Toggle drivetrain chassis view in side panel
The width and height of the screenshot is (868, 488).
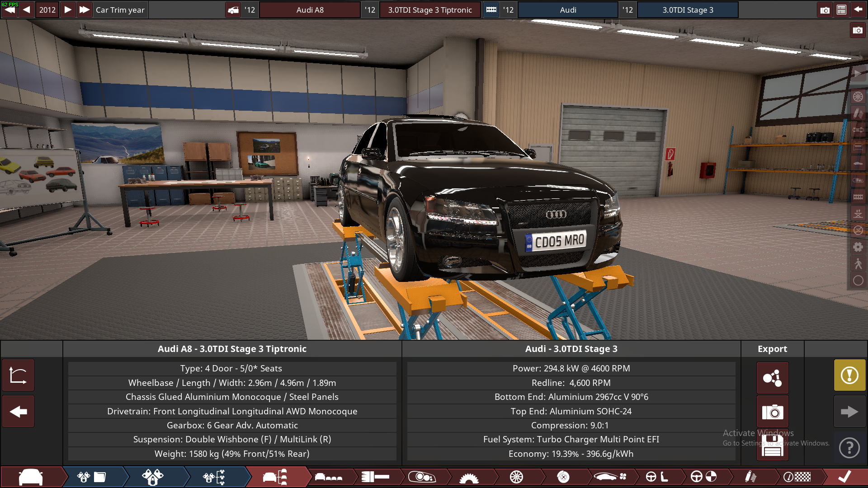858,130
